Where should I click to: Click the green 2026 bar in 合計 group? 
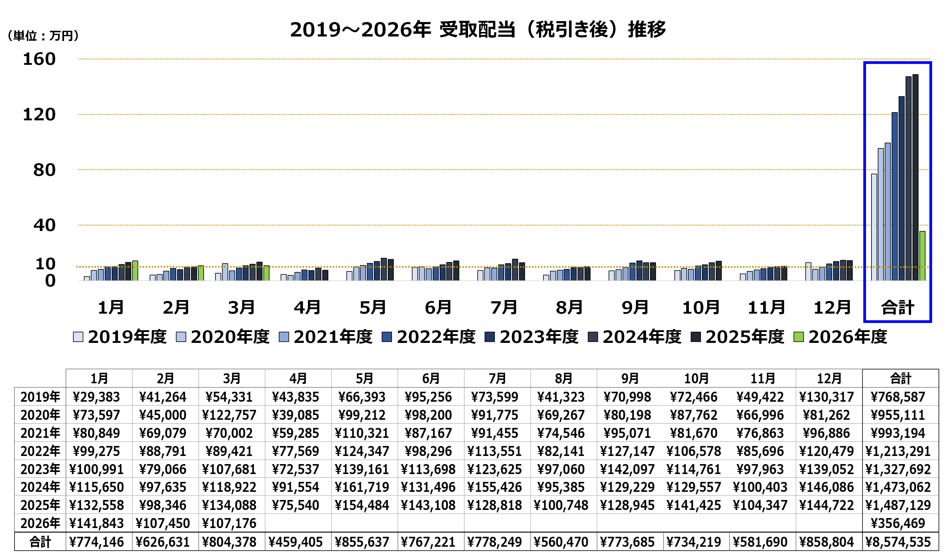click(922, 256)
